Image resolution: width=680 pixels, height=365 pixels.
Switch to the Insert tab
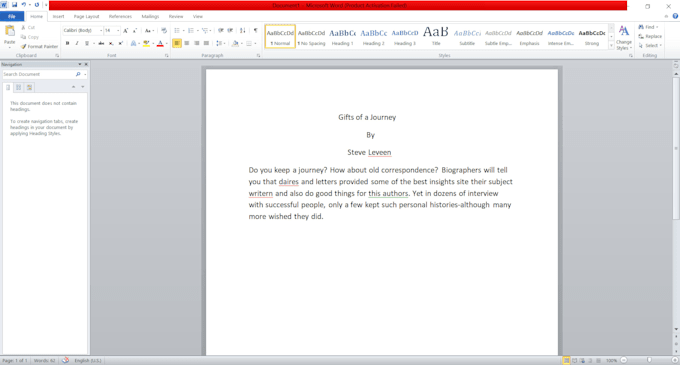pyautogui.click(x=58, y=16)
